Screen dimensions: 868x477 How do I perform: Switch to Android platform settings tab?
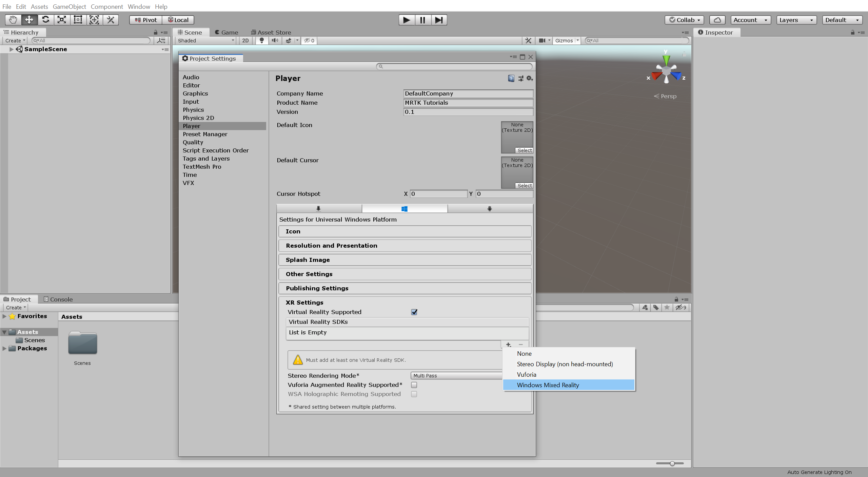coord(490,209)
